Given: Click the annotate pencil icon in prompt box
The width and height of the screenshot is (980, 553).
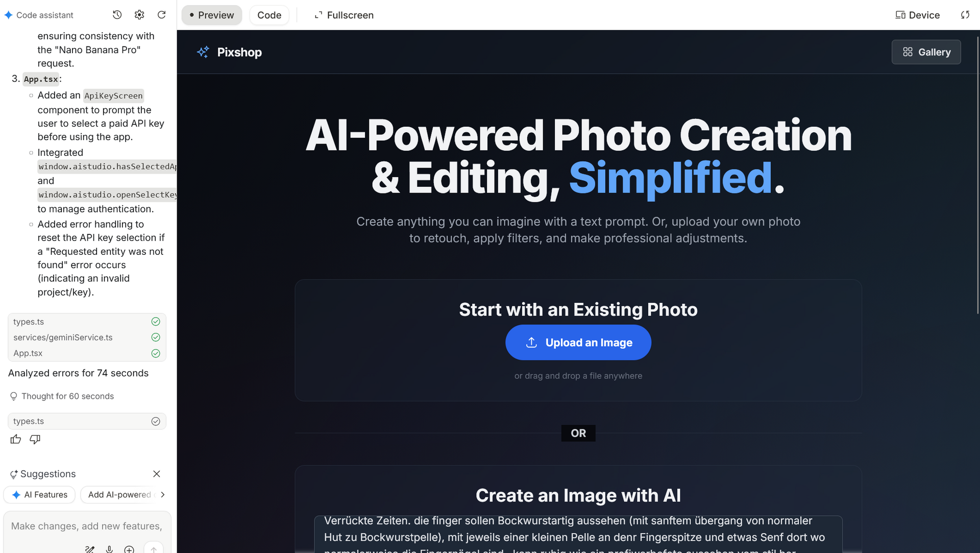Looking at the screenshot, I should (x=90, y=549).
